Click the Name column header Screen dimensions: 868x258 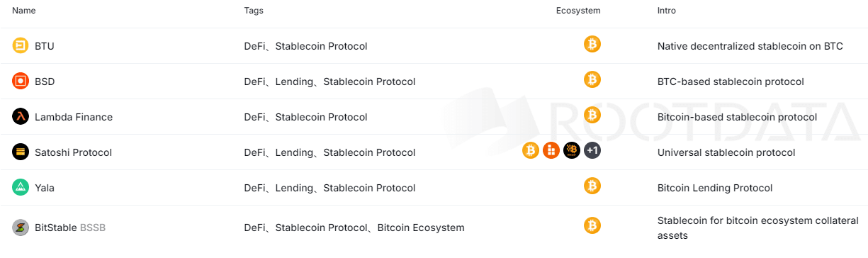[x=24, y=11]
